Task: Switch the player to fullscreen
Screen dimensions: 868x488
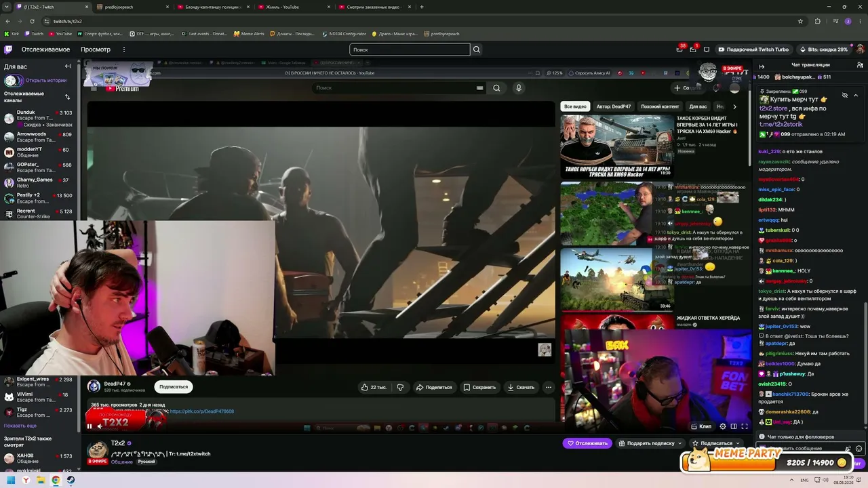Action: pyautogui.click(x=745, y=426)
